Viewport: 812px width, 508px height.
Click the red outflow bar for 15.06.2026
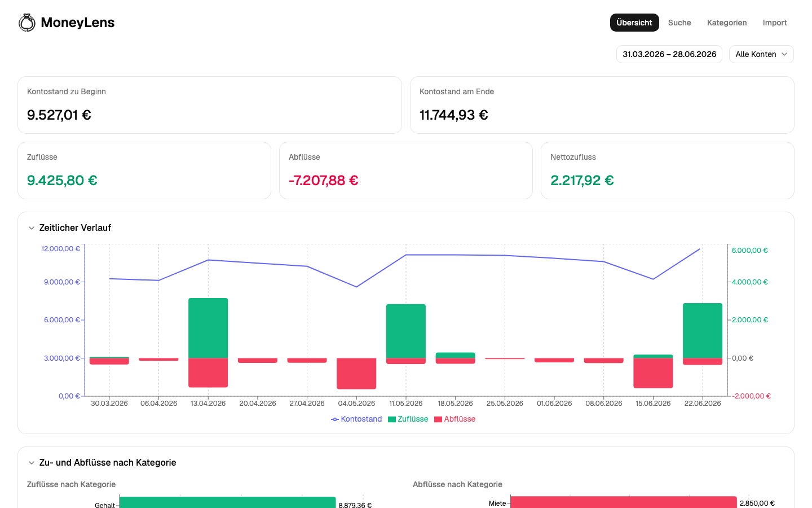[653, 373]
